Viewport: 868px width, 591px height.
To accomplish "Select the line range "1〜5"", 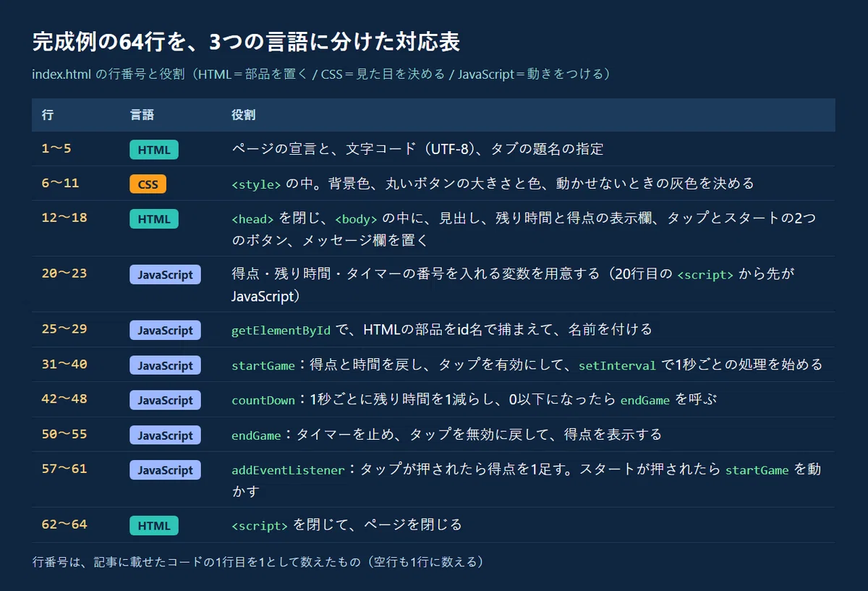I will pyautogui.click(x=56, y=148).
